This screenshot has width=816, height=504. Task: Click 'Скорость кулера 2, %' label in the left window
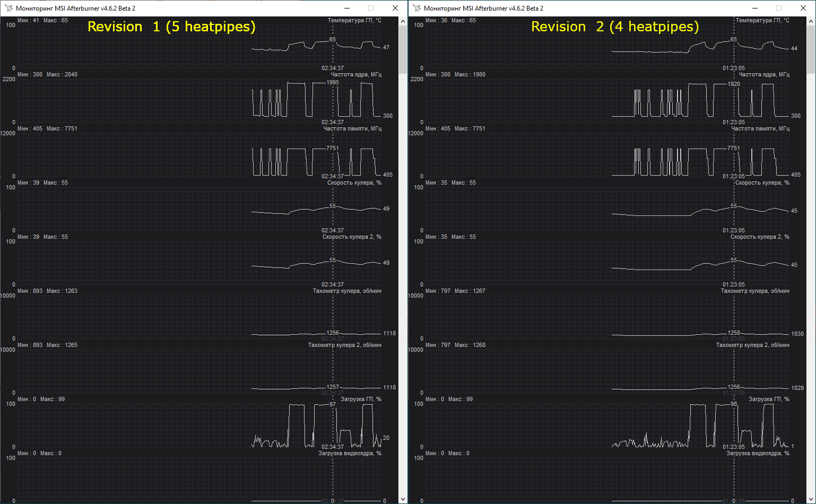[x=352, y=237]
